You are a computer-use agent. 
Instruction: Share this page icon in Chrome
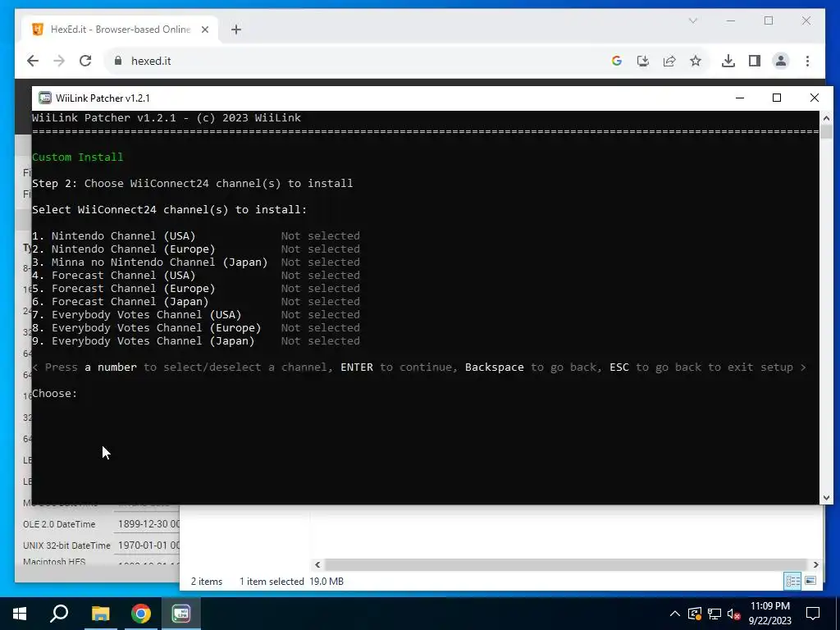pos(669,61)
